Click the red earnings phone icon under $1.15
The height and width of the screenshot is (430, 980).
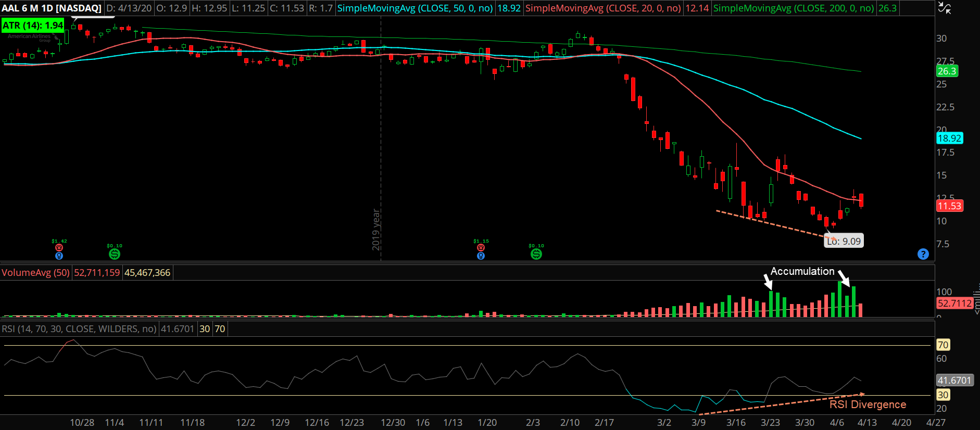pos(481,248)
